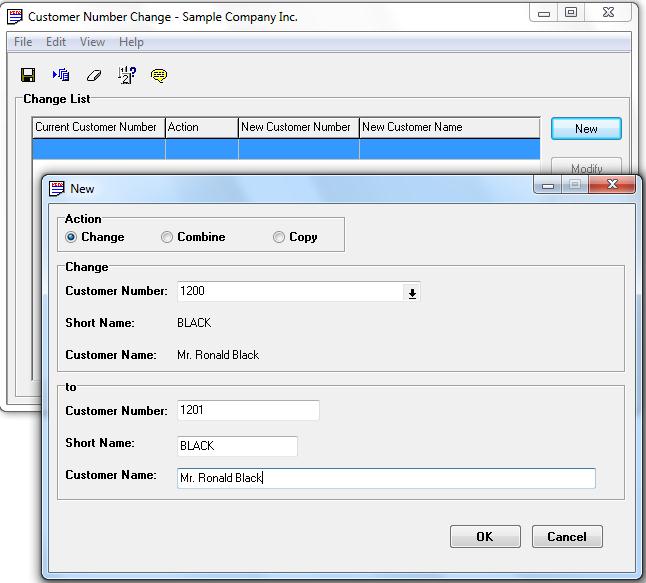
Task: Select the Copy action radio button
Action: point(279,237)
